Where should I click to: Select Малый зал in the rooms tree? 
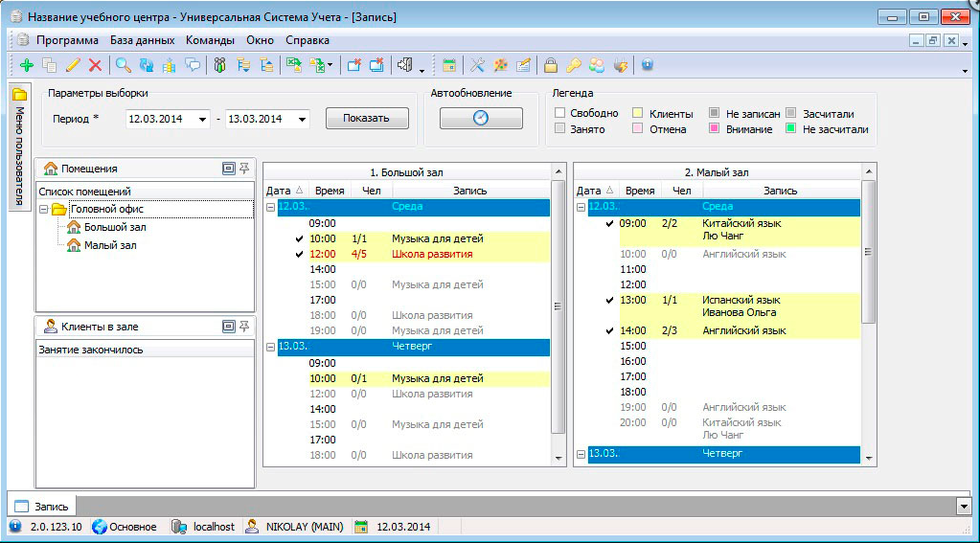click(110, 244)
